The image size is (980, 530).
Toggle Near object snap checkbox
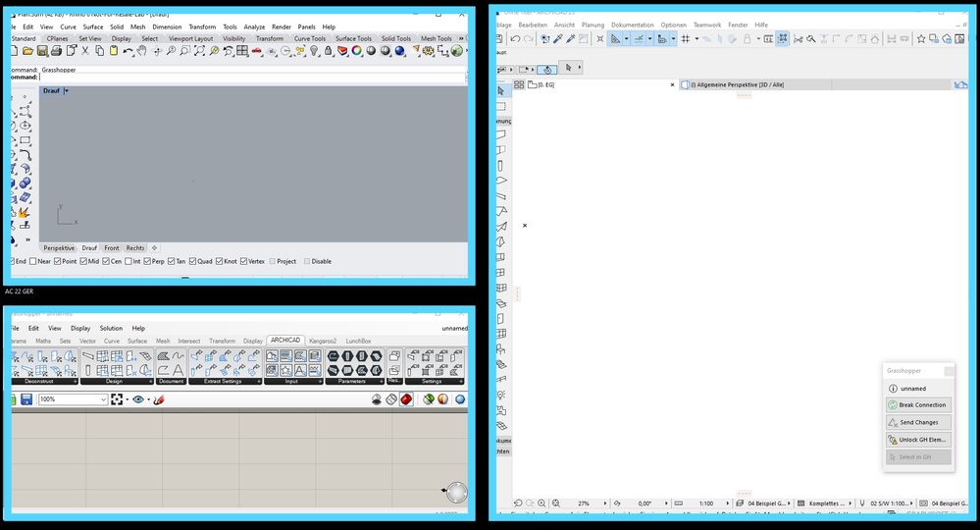click(33, 261)
